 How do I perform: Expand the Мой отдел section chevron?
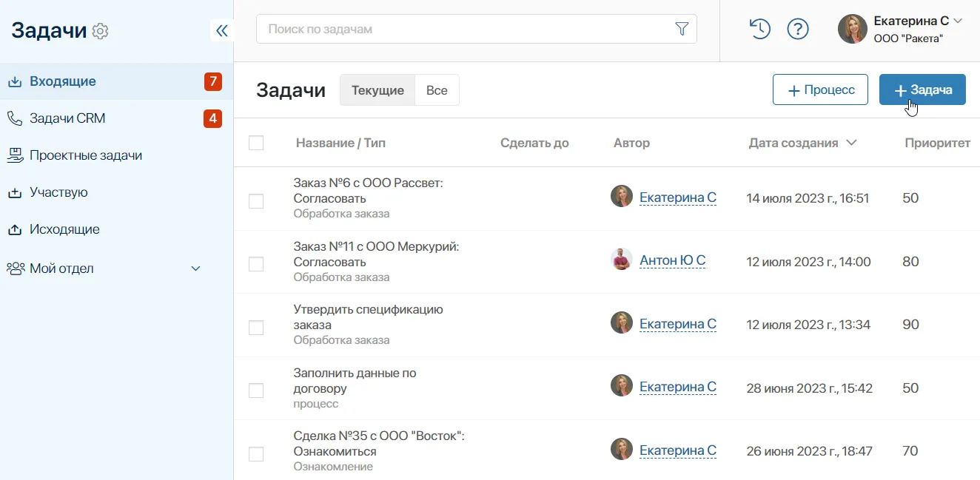pos(195,268)
